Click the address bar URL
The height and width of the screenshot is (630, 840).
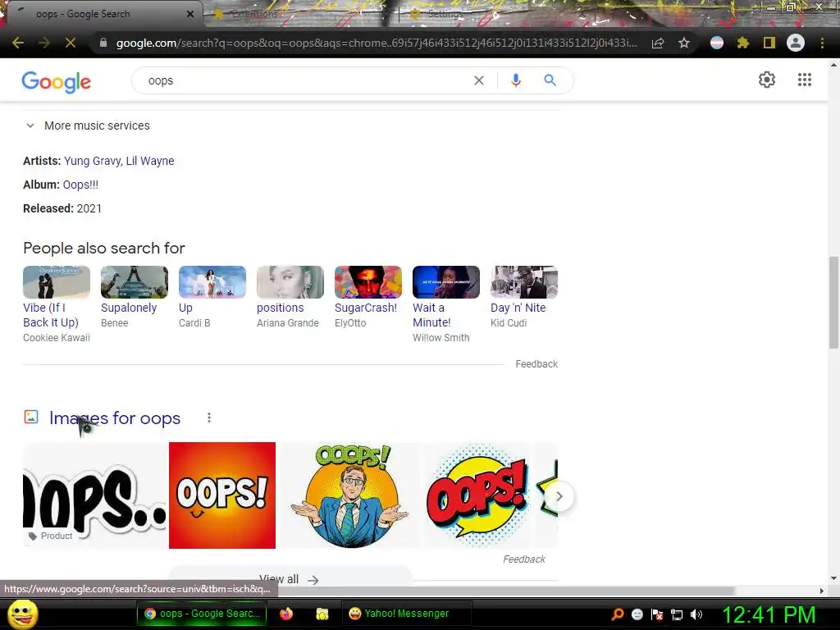[377, 43]
